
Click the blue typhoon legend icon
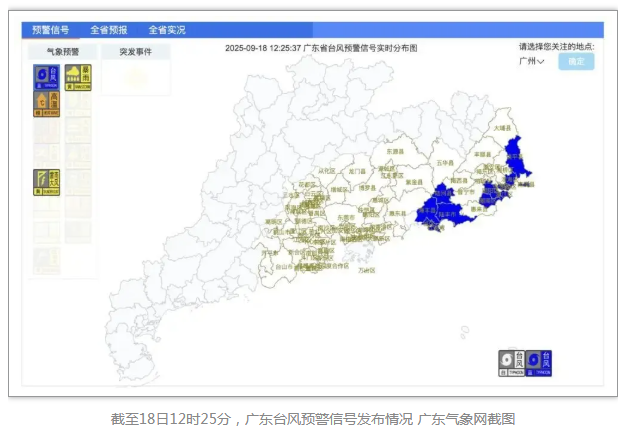coord(539,363)
